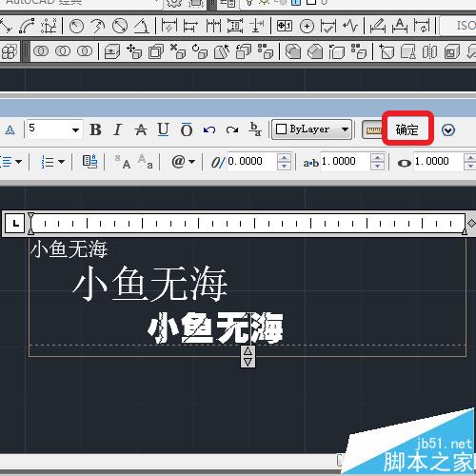This screenshot has width=476, height=476.
Task: Toggle Overline text formatting
Action: click(187, 129)
